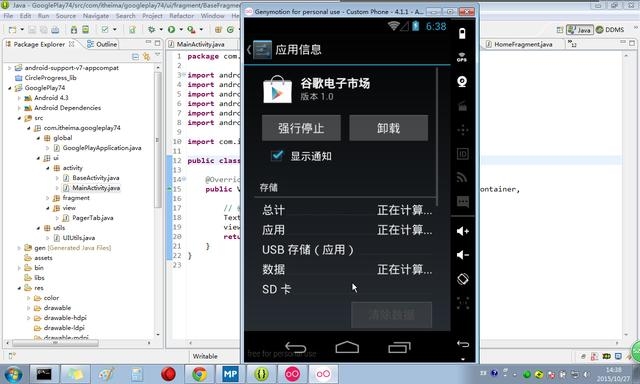Open the command prompt taskbar icon
Viewport: 640px width, 384px height.
click(x=44, y=374)
